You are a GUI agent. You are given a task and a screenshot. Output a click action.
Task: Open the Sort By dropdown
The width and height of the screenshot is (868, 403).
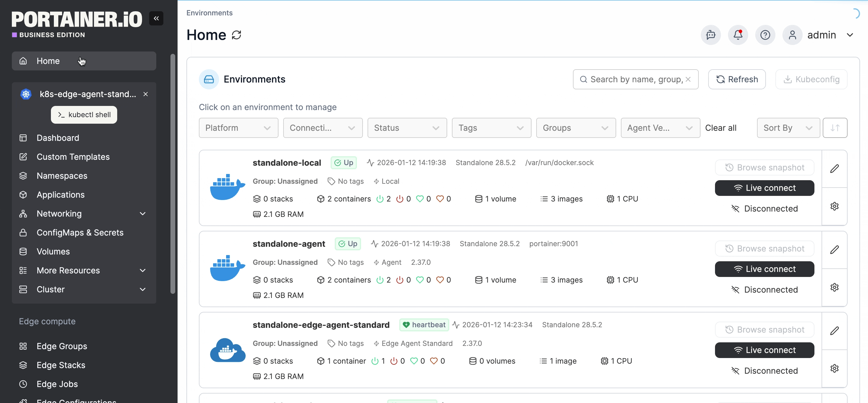tap(788, 128)
